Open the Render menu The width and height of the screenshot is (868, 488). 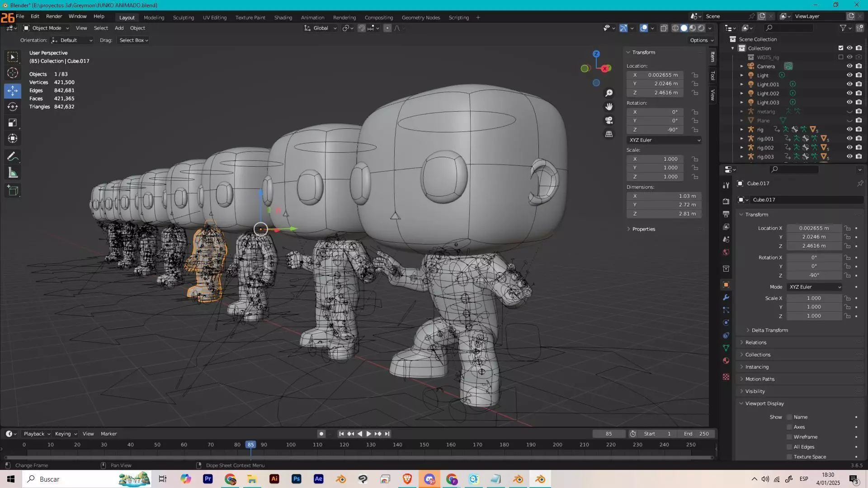(x=54, y=16)
